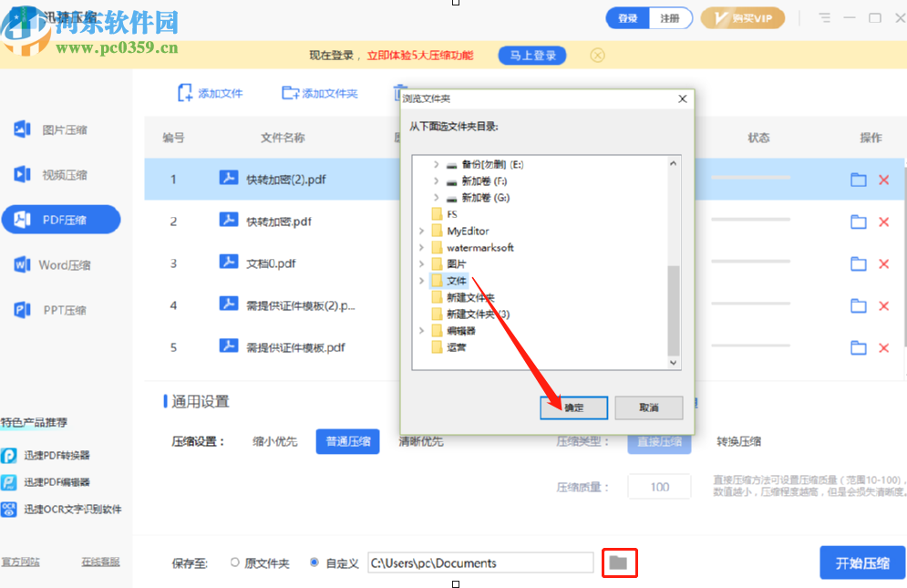Open the hamburger menu at top right
Screen dimensions: 907x588
pyautogui.click(x=826, y=16)
